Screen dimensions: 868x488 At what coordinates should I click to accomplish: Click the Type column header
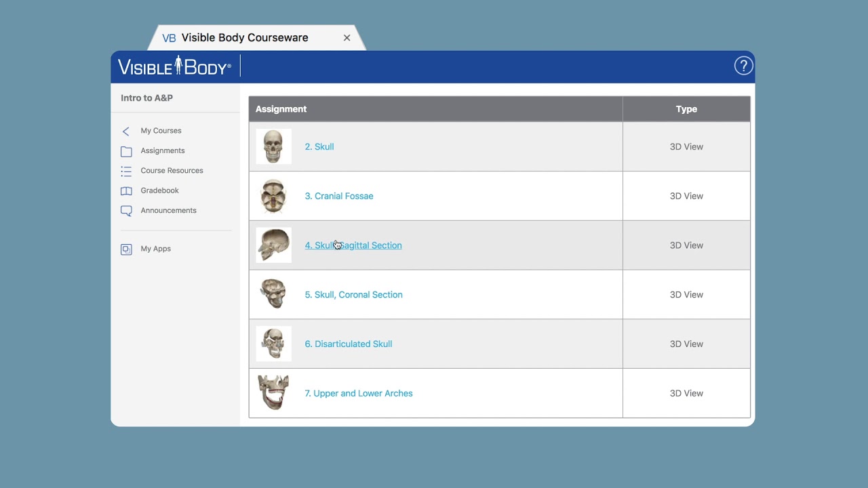coord(686,109)
